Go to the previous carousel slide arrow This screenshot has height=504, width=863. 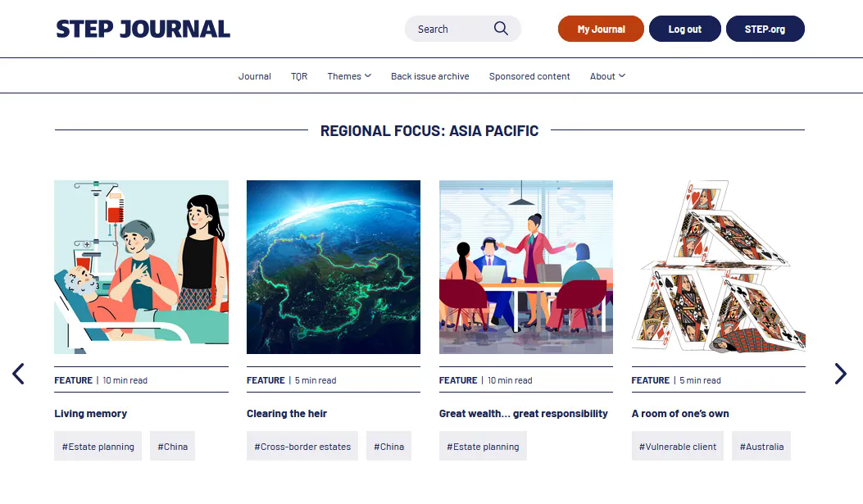pyautogui.click(x=18, y=374)
